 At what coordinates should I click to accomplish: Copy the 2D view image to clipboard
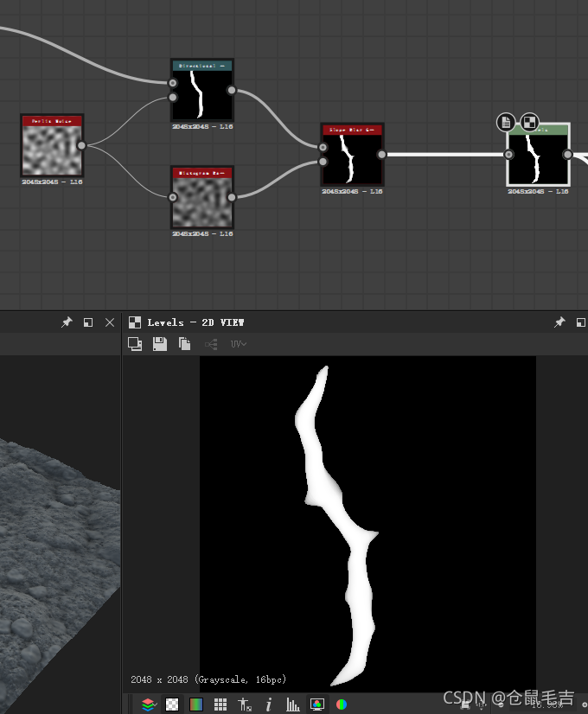point(184,344)
